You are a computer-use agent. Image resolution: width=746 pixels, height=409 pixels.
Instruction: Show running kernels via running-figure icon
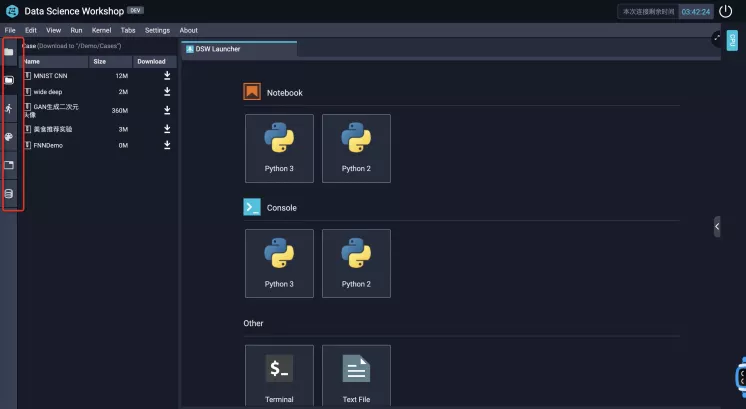click(x=9, y=108)
